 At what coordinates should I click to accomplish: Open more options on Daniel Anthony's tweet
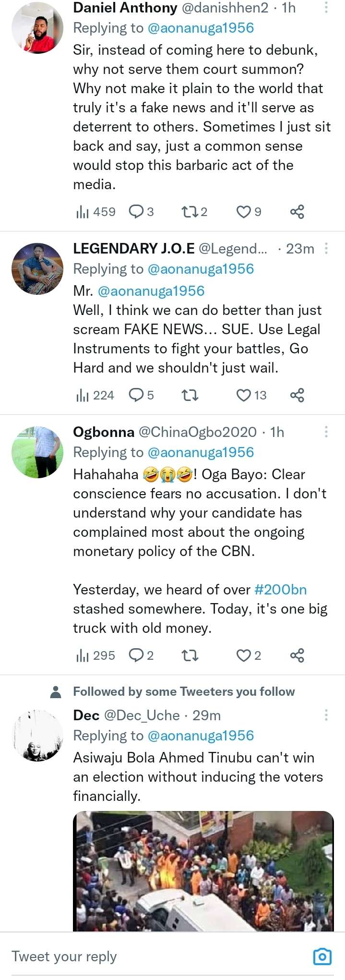[326, 8]
